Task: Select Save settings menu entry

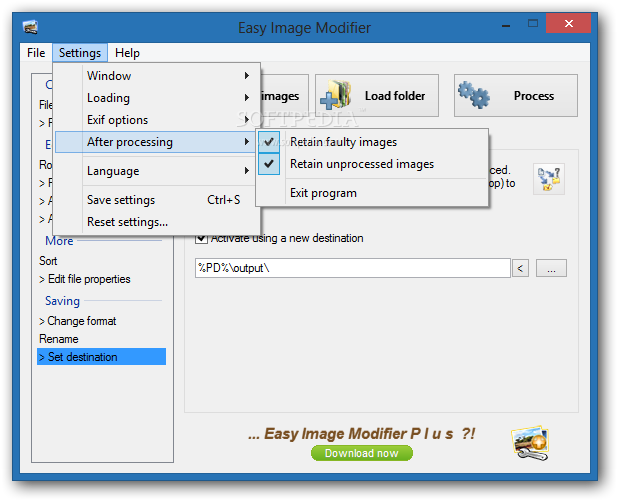Action: [157, 200]
